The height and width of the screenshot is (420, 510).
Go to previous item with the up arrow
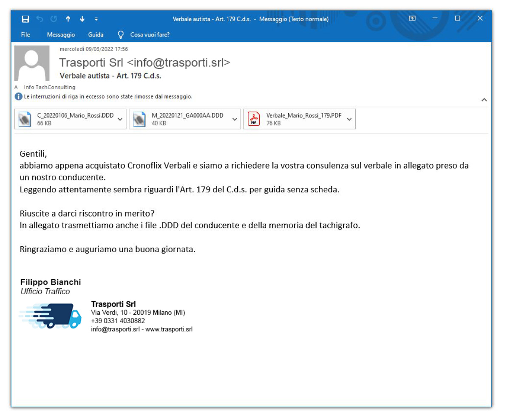click(x=68, y=19)
